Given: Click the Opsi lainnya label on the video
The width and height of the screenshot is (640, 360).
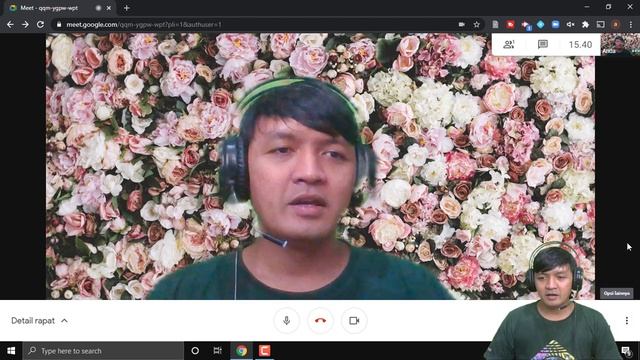Looking at the screenshot, I should pyautogui.click(x=617, y=293).
